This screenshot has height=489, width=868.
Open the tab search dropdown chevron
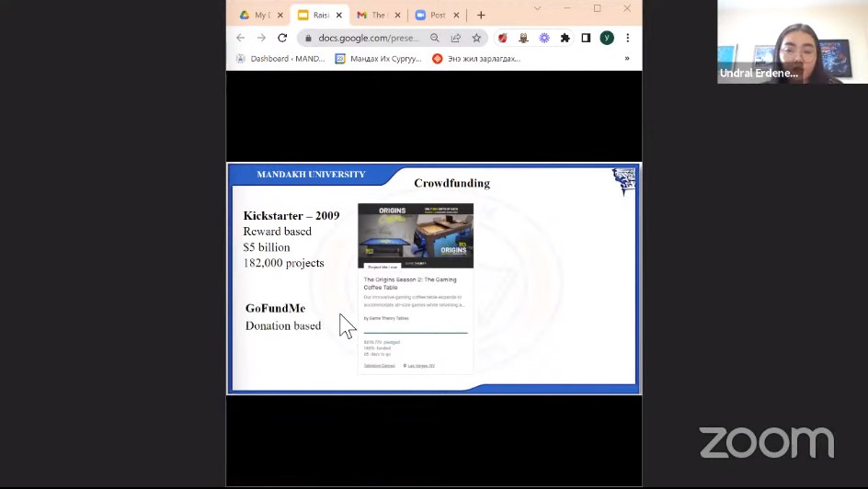537,8
